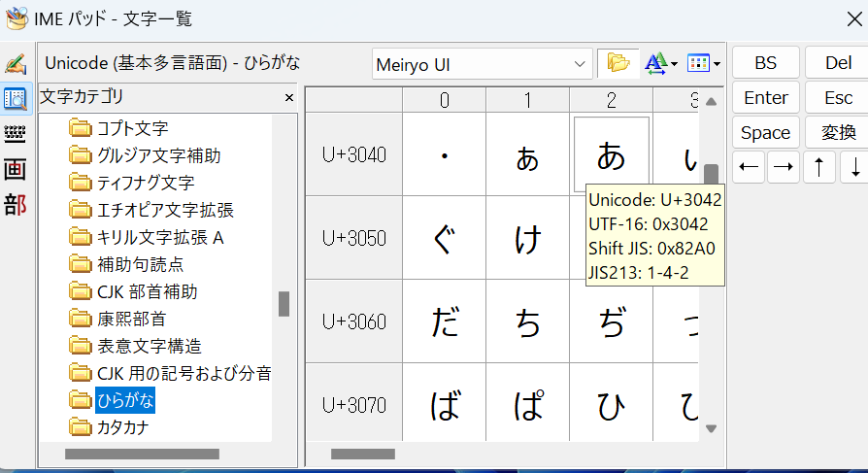Open the character grid view options icon

click(x=698, y=64)
